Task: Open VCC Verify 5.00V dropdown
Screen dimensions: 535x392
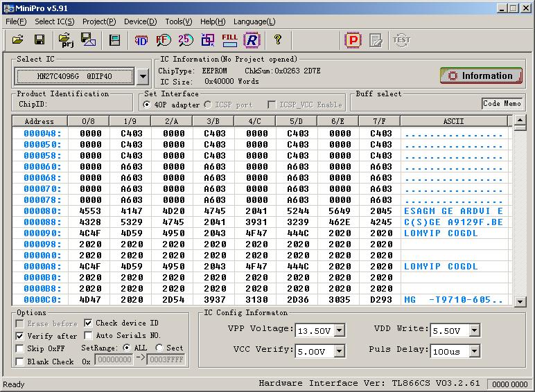Action: tap(339, 351)
